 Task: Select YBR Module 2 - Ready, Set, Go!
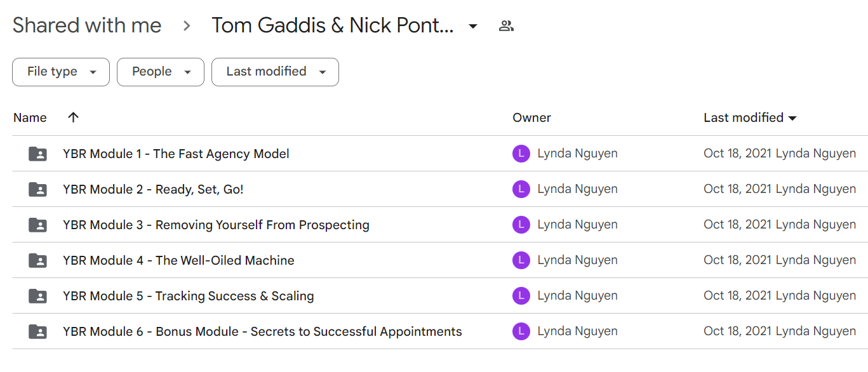(x=153, y=189)
